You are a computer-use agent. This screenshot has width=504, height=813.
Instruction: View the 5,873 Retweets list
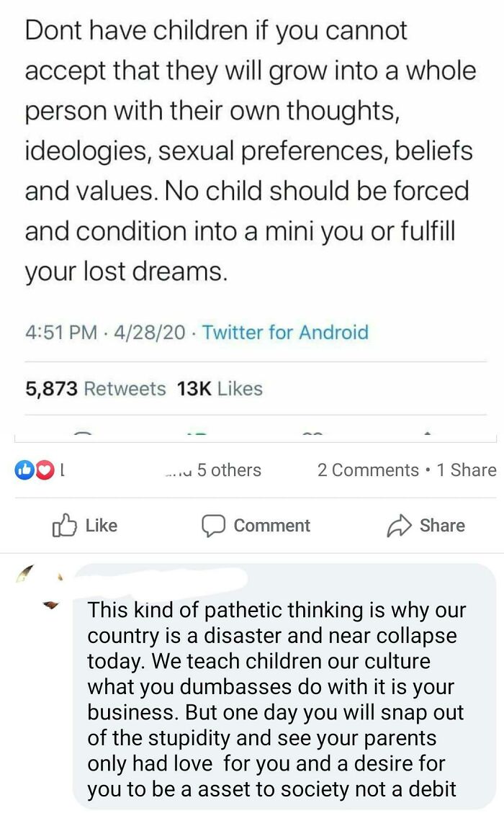click(x=96, y=389)
